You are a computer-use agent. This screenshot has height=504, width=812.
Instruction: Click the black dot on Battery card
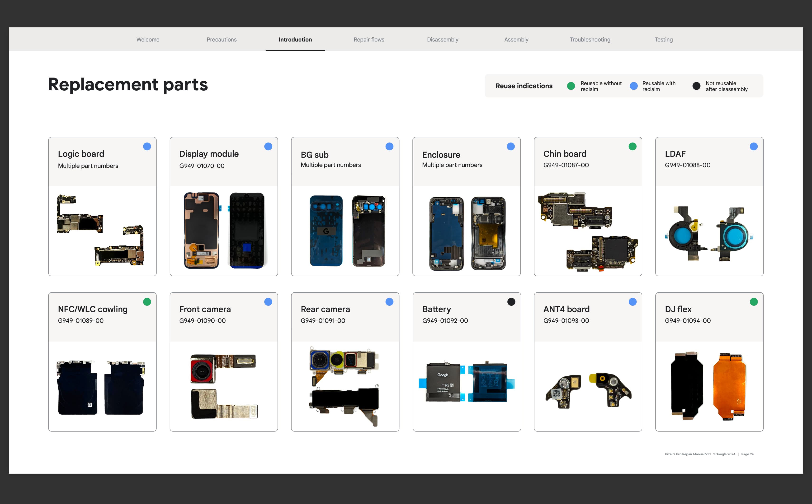click(511, 302)
